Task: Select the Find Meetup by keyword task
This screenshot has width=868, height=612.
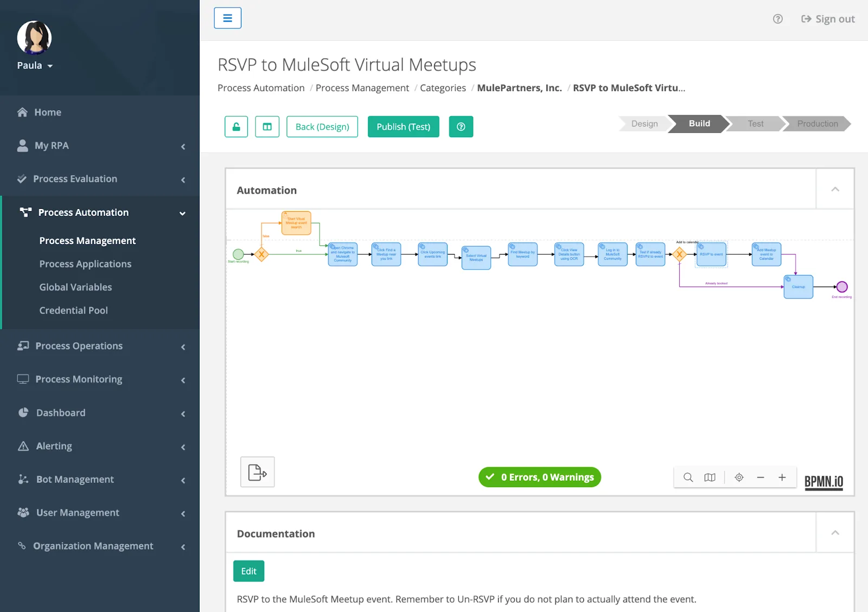Action: [523, 254]
